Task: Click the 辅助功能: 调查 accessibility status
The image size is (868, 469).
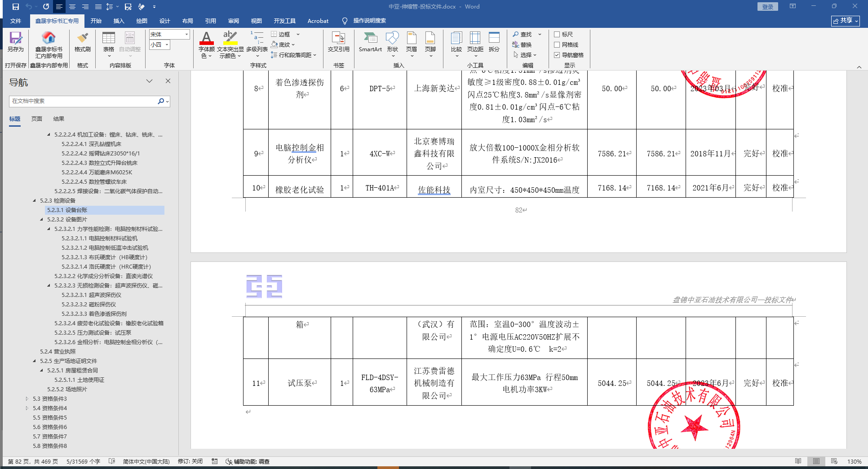Action: pyautogui.click(x=248, y=461)
